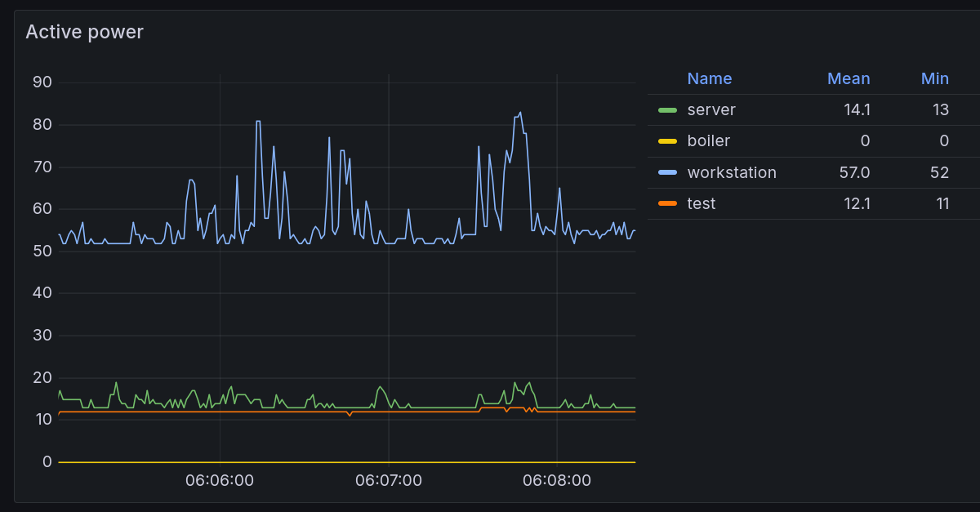
Task: Toggle visibility of the boiler series label
Action: (708, 140)
